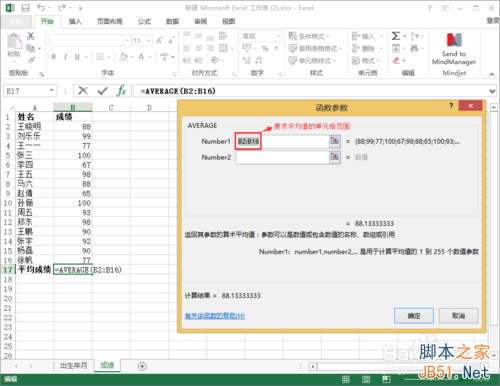
Task: Click the Cut scissors icon
Action: point(31,36)
